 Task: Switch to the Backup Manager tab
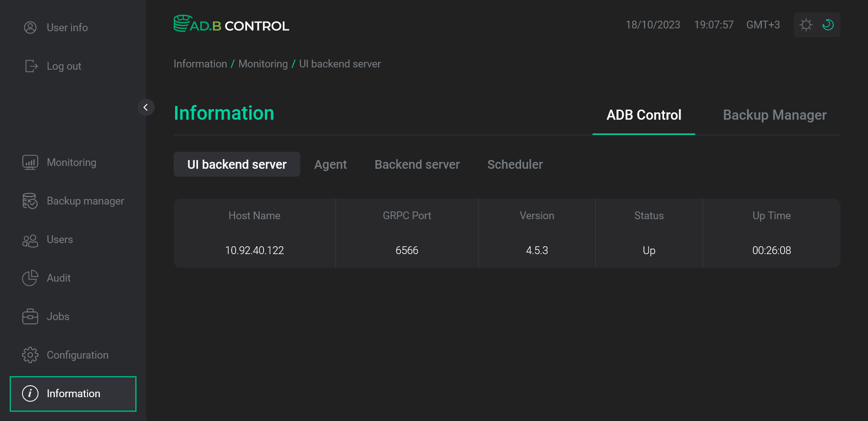click(774, 115)
